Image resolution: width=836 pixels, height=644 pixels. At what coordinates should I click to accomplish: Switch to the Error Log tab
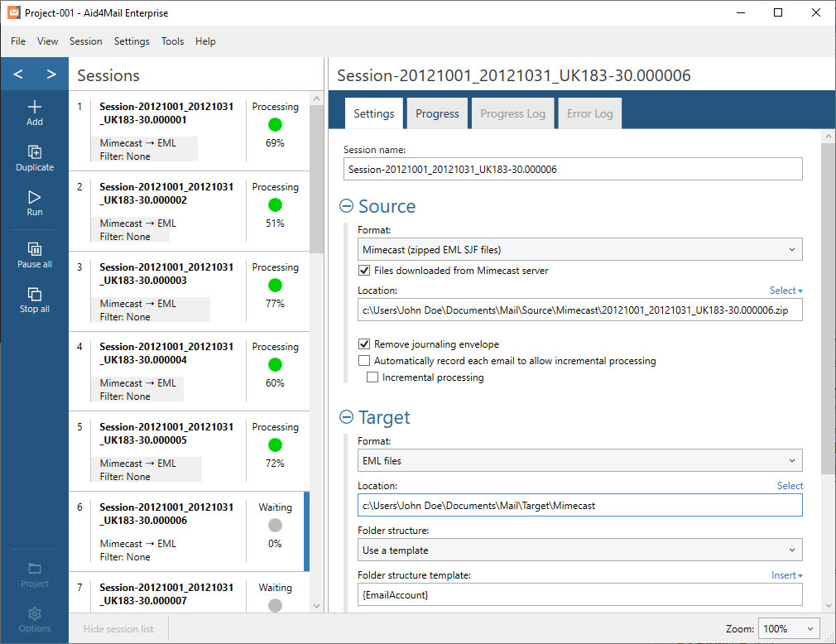pyautogui.click(x=589, y=113)
